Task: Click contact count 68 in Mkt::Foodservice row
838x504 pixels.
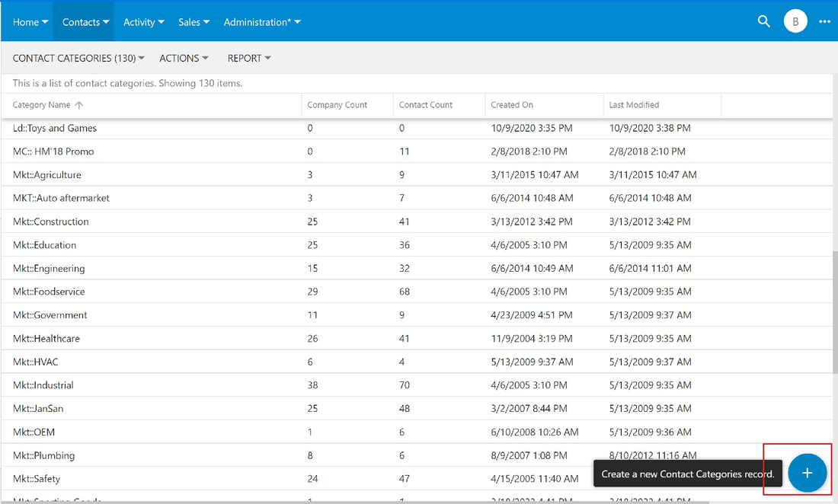Action: pos(405,292)
